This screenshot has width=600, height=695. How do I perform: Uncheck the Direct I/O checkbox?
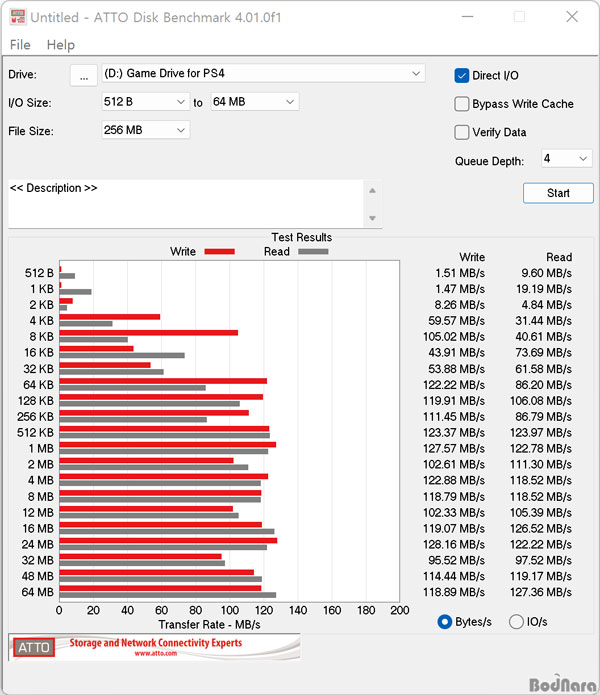[x=461, y=76]
